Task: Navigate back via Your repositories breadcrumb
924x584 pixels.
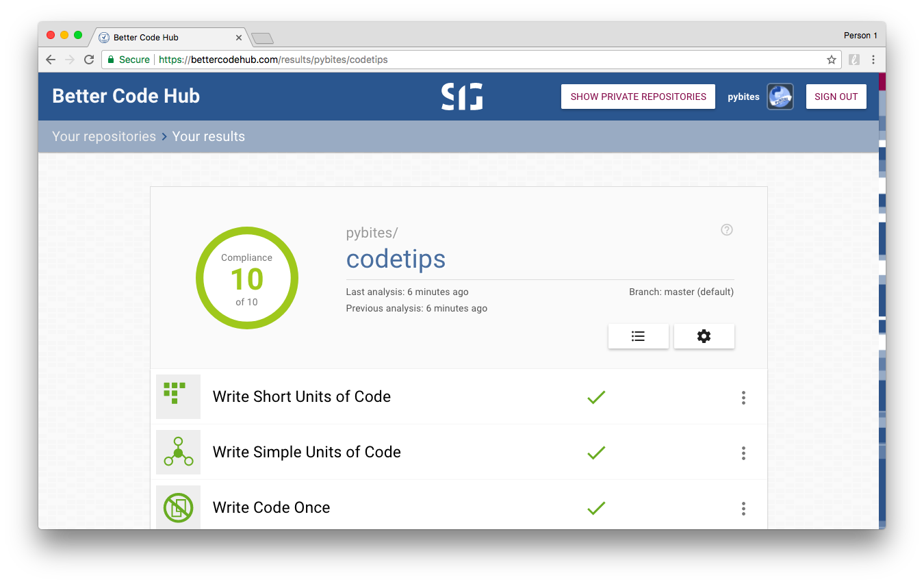Action: 103,136
